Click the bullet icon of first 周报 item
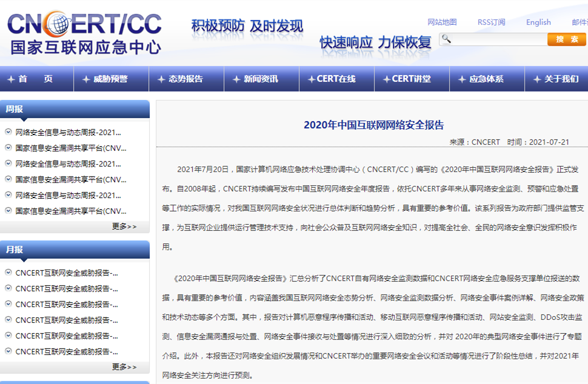588x384 pixels. [8, 132]
